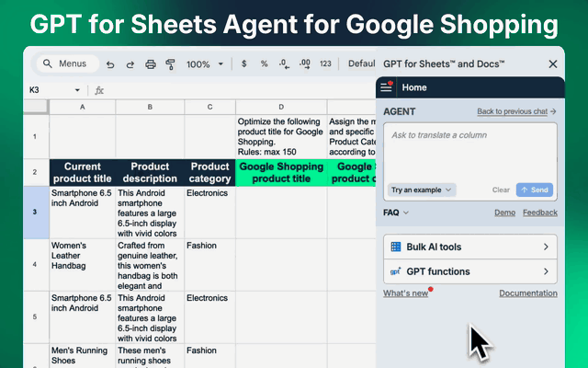
Task: Select column B header
Action: pyautogui.click(x=150, y=107)
